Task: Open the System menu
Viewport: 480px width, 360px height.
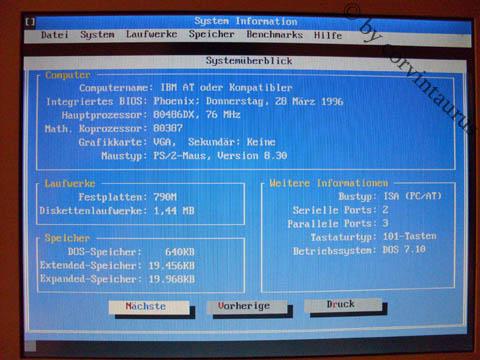Action: tap(97, 35)
